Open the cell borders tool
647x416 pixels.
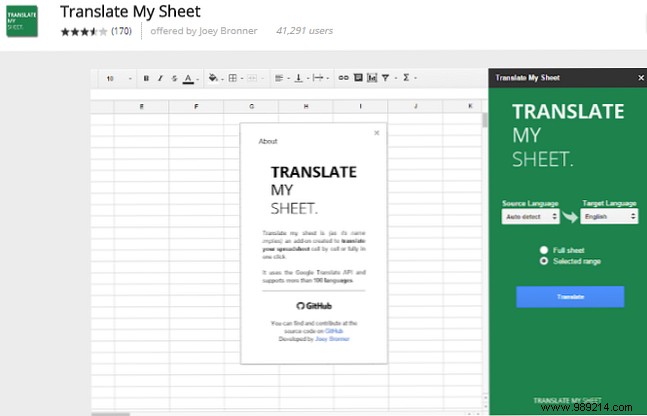(x=233, y=78)
